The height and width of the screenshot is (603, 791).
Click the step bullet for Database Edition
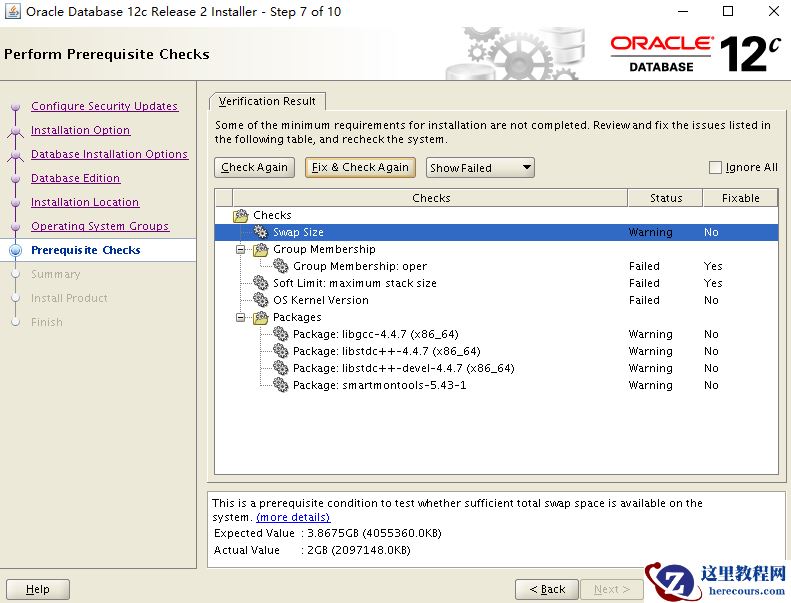16,179
